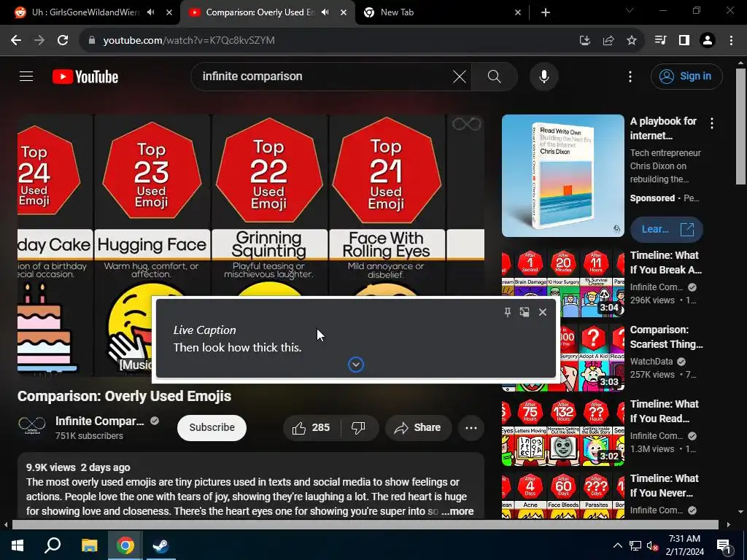Click the install app icon in address bar
The height and width of the screenshot is (560, 747).
[584, 41]
